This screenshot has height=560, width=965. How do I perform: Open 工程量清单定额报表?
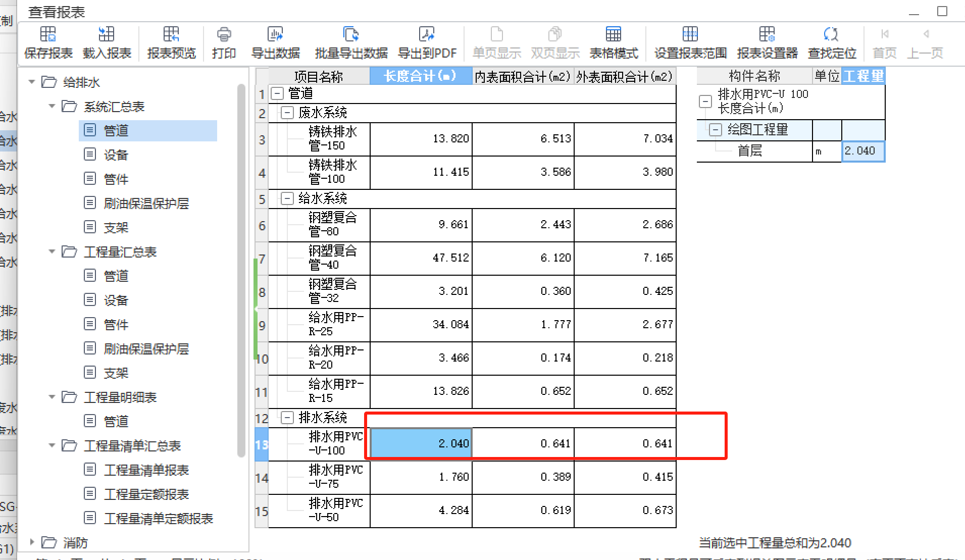[158, 518]
